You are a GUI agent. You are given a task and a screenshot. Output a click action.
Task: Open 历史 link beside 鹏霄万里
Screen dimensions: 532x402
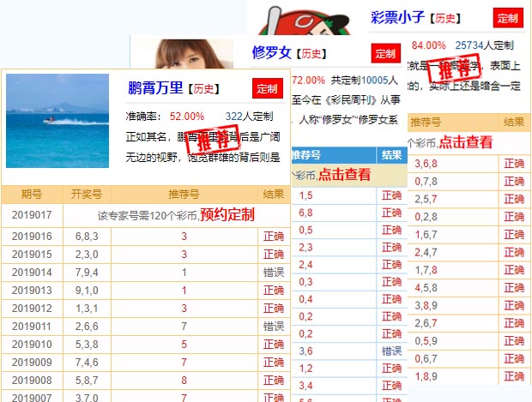pyautogui.click(x=205, y=88)
